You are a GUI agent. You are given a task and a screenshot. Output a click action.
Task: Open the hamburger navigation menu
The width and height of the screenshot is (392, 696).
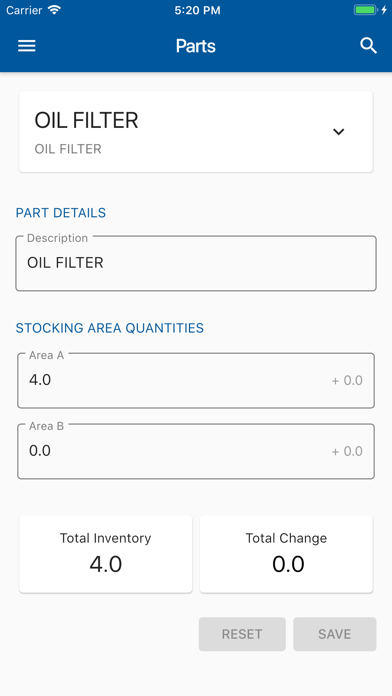(27, 46)
